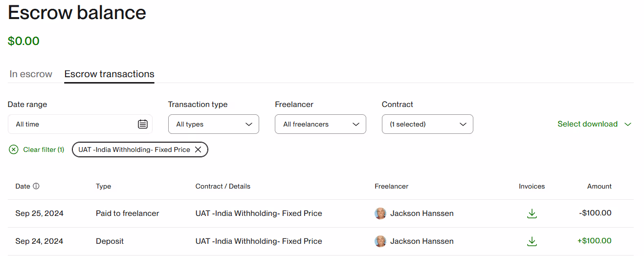Click the -$100.00 amount
Viewport: 644px width, 256px height.
[x=595, y=213]
